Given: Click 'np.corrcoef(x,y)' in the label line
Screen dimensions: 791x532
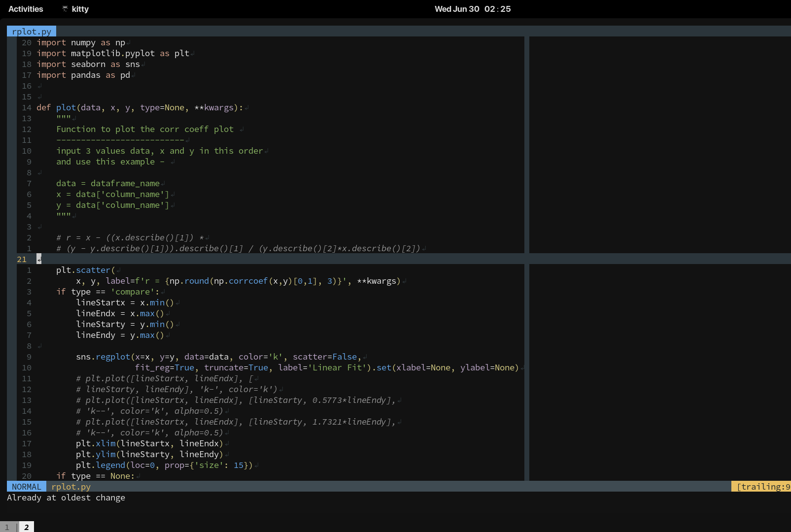Looking at the screenshot, I should coord(253,281).
